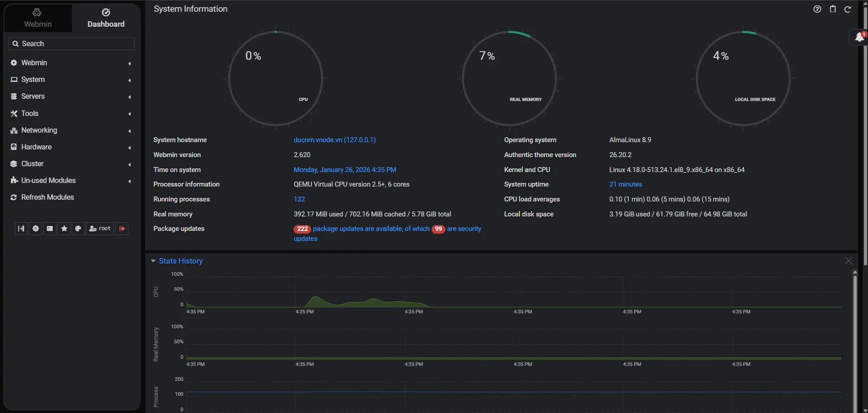Screen dimensions: 868x413
Task: Switch to the Webmin tab
Action: pos(38,18)
